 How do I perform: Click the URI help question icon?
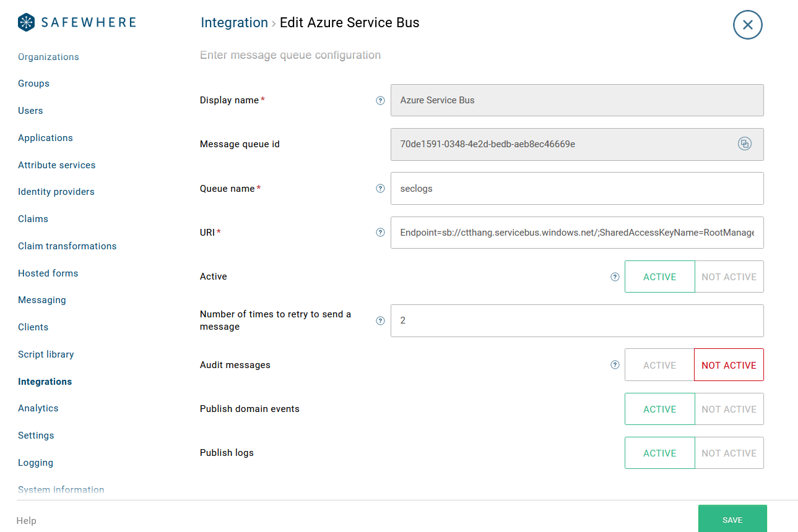(x=381, y=233)
